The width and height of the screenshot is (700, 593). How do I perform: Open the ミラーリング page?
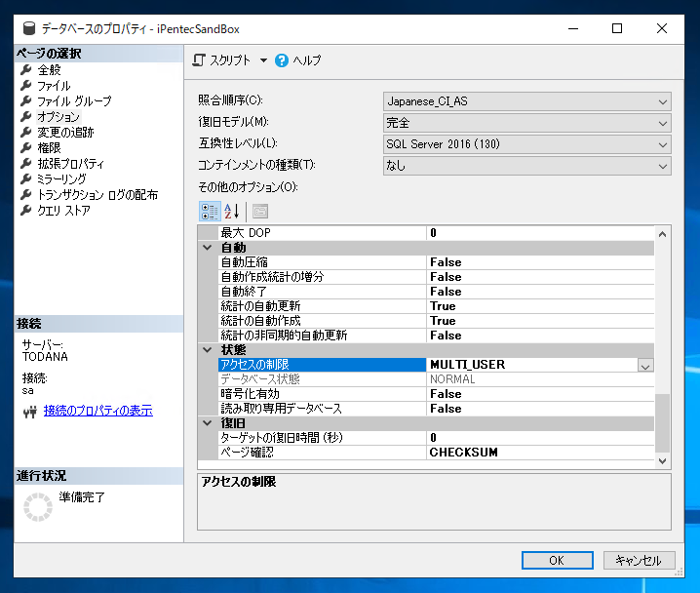point(61,179)
